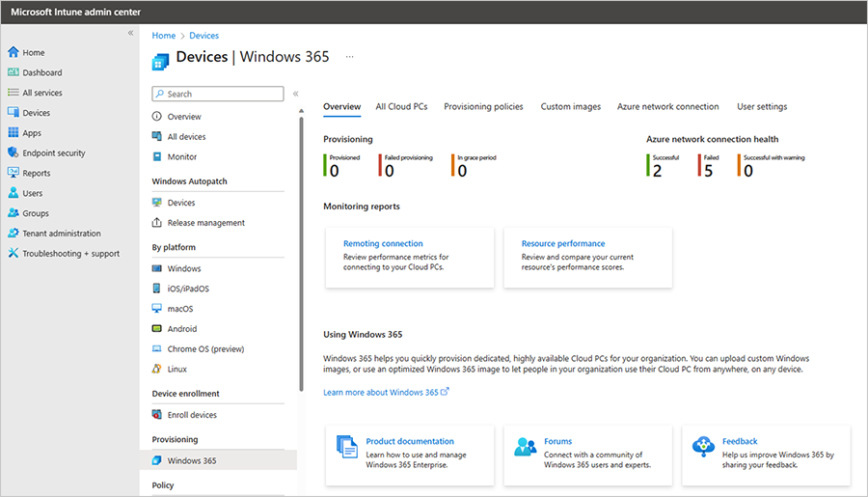
Task: Open the Provisioning policies tab
Action: 483,107
